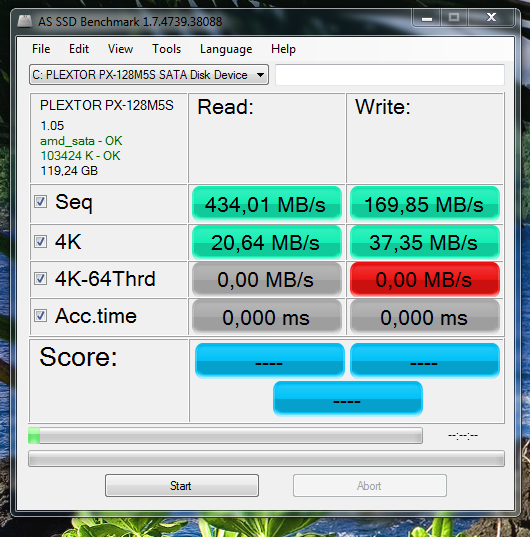The image size is (530, 537).
Task: Click the firmware version 1.05 text
Action: (x=52, y=126)
